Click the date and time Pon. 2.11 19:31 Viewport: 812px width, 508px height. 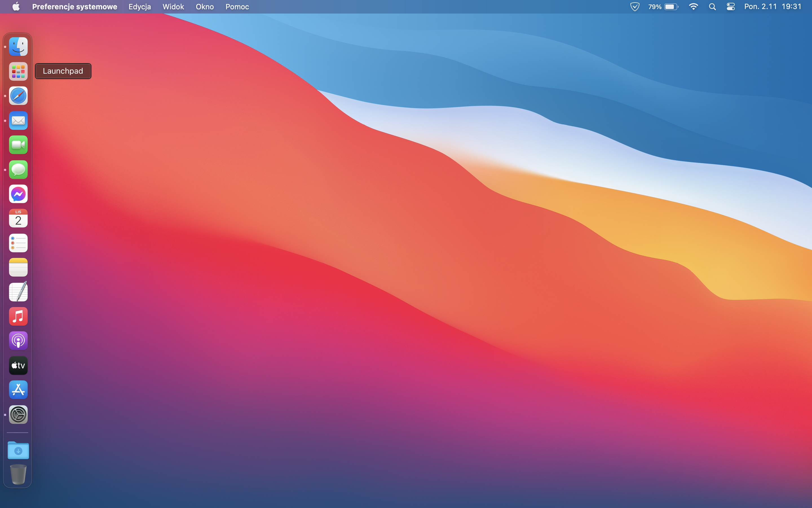point(773,7)
